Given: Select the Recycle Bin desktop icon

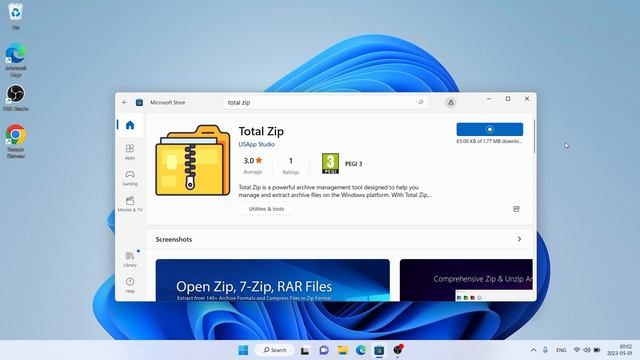Looking at the screenshot, I should 16,16.
